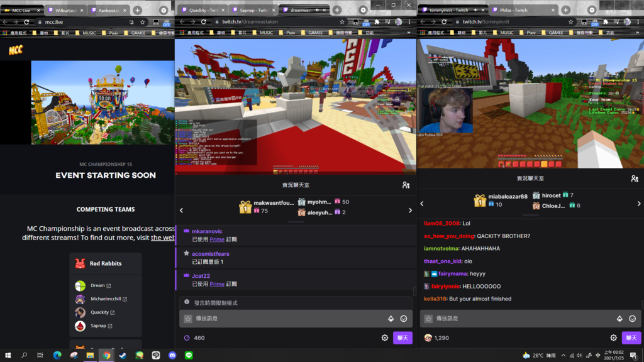Open Chrome menu in tommyinnit window
644x362 pixels.
(x=638, y=22)
